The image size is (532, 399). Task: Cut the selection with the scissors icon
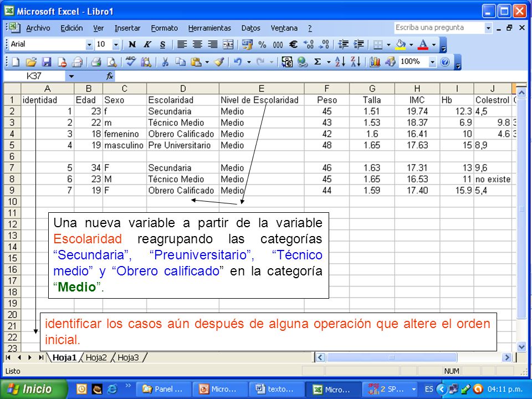165,62
